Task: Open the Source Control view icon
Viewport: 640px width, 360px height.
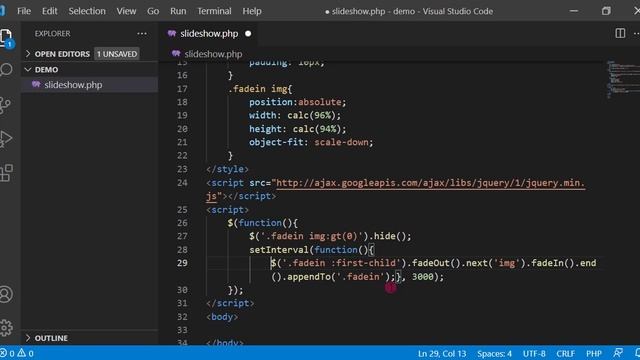Action: (6, 105)
